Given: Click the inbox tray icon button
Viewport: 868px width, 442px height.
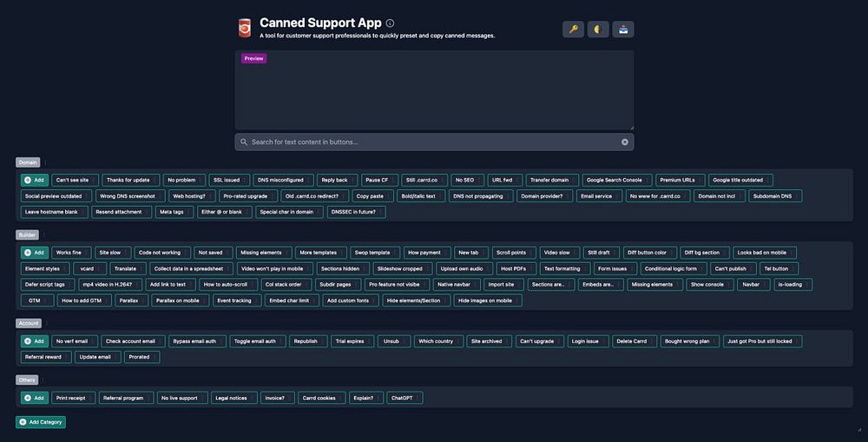Looking at the screenshot, I should pos(622,30).
